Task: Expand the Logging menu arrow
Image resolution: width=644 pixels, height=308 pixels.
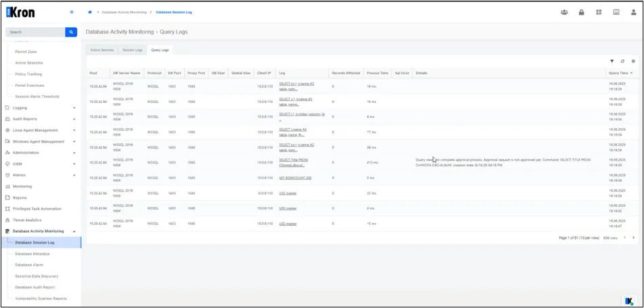Action: pos(75,108)
